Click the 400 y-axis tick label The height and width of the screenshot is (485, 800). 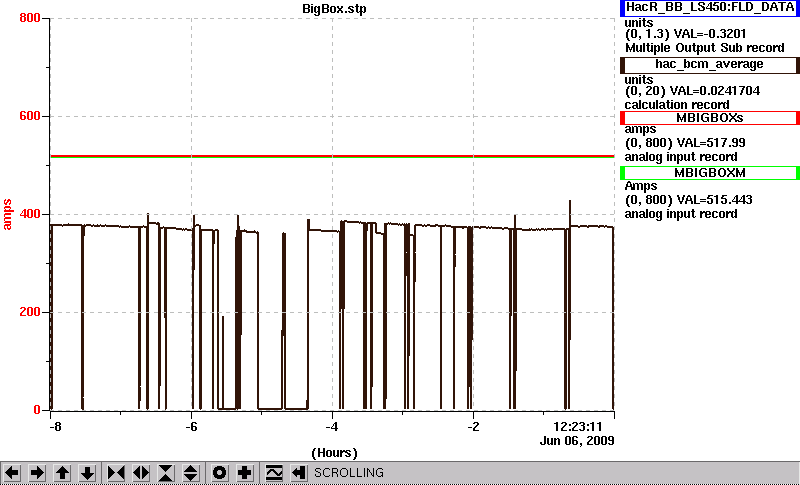pos(30,214)
